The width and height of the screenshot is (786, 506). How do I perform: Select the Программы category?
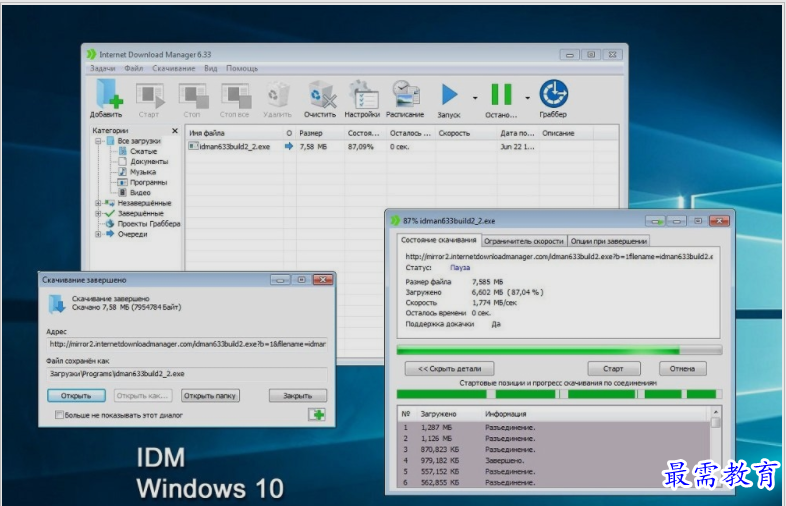[x=148, y=183]
